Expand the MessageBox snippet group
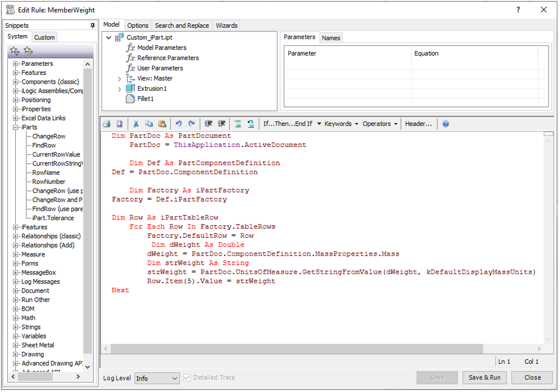Image resolution: width=560 pixels, height=392 pixels. (16, 273)
